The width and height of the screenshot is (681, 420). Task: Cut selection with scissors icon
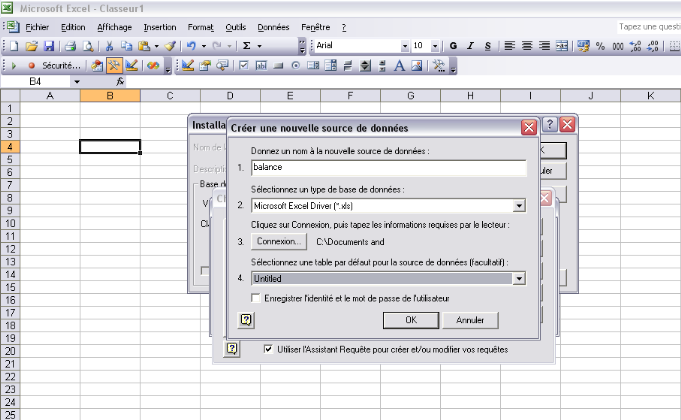coord(109,46)
